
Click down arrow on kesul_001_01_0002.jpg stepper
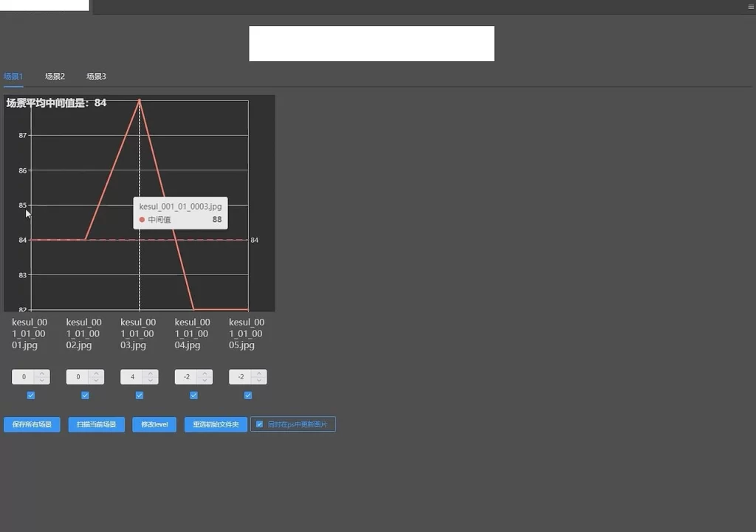click(97, 381)
